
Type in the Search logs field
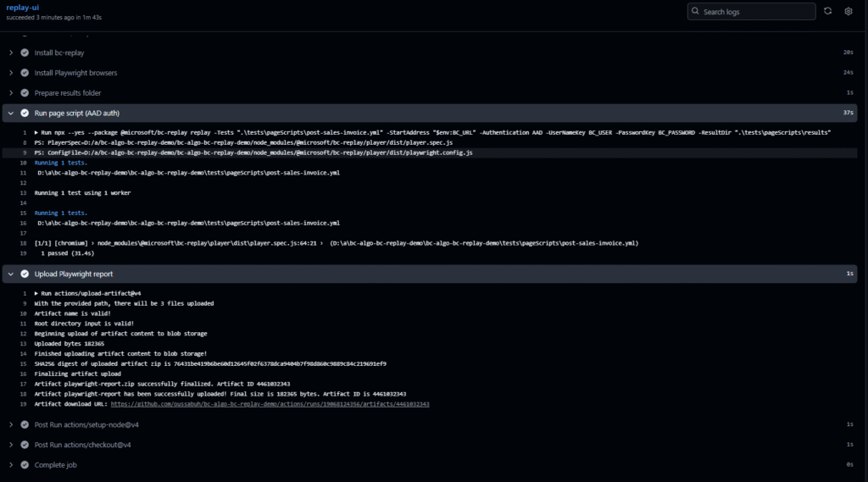(754, 12)
